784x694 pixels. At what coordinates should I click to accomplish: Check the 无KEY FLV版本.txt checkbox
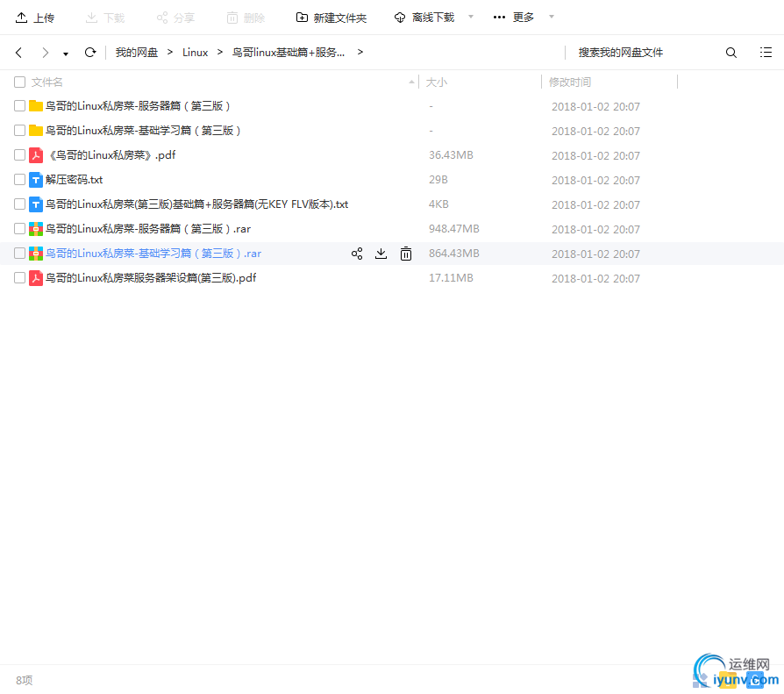pos(19,204)
